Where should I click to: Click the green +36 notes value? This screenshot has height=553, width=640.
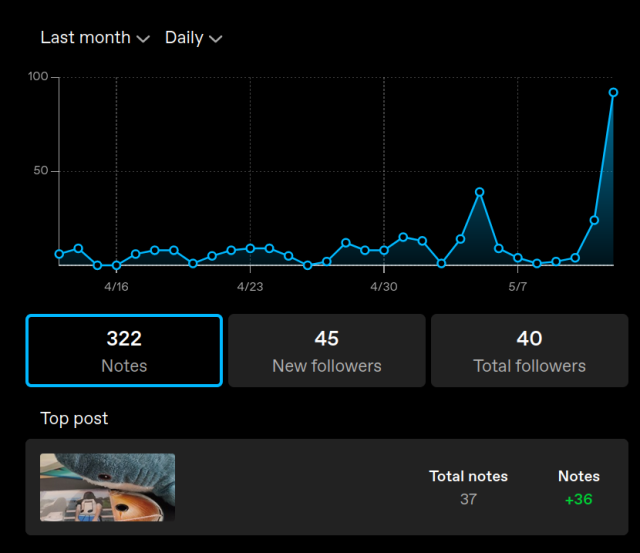click(x=578, y=499)
